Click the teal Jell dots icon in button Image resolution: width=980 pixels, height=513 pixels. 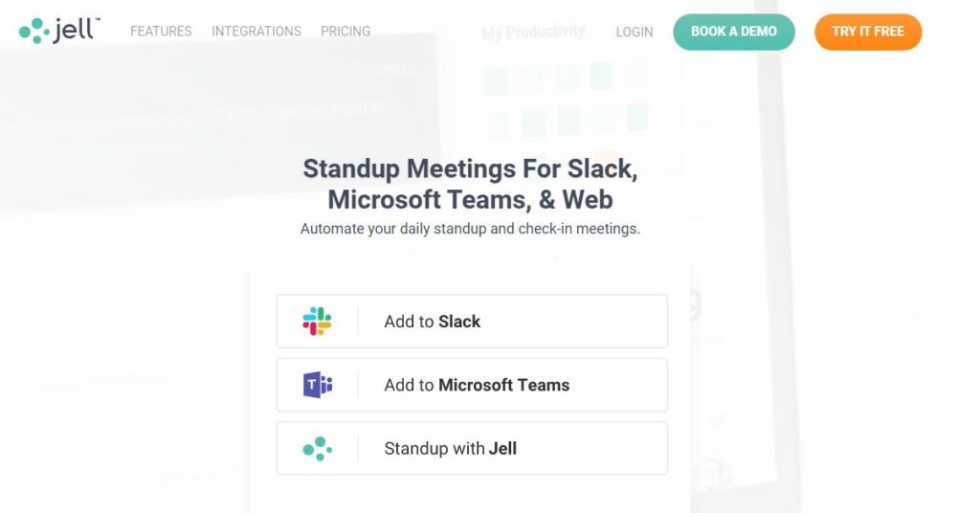(318, 449)
